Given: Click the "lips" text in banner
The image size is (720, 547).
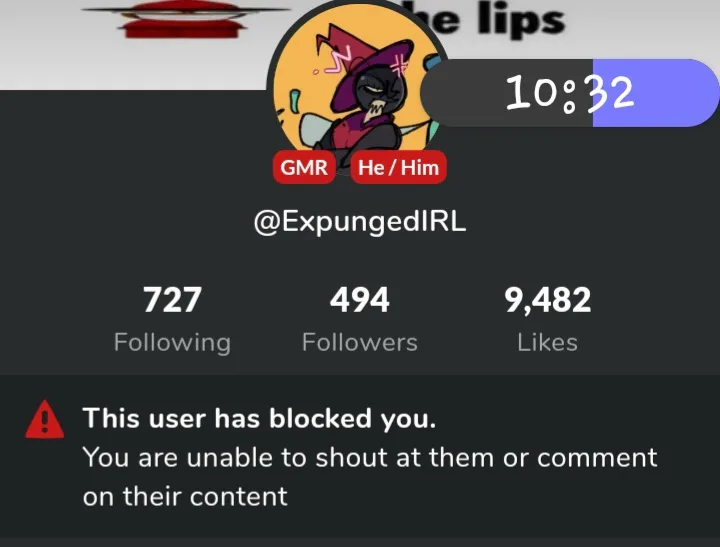Looking at the screenshot, I should pyautogui.click(x=521, y=21).
